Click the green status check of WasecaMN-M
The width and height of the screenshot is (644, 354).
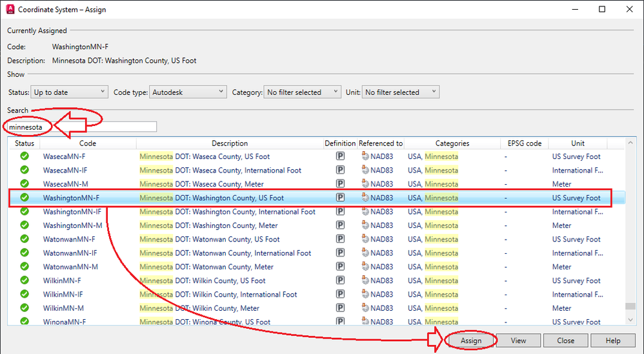tap(25, 184)
